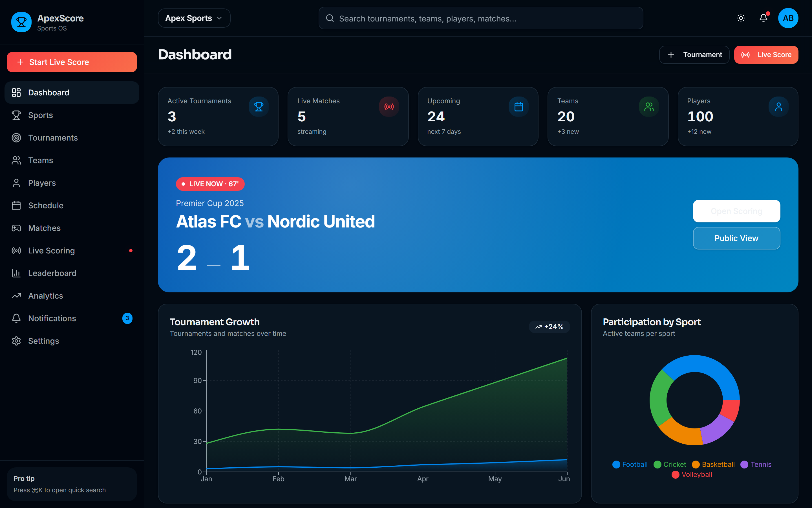Click the red Live Score header button
This screenshot has width=812, height=508.
click(766, 55)
